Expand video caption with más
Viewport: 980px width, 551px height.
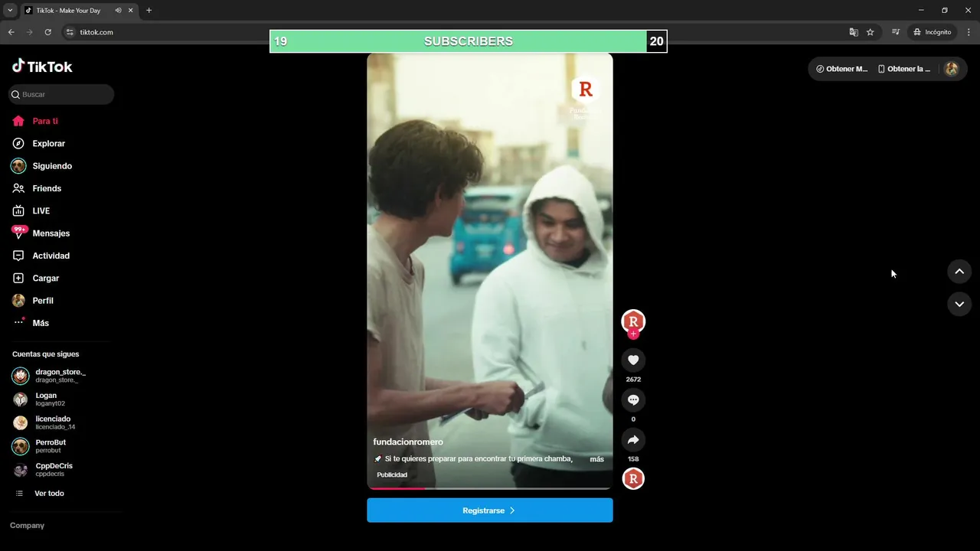tap(596, 459)
